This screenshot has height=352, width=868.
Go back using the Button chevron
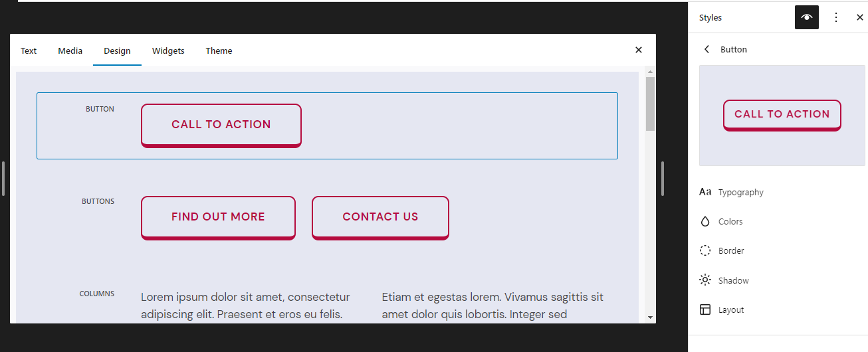706,49
